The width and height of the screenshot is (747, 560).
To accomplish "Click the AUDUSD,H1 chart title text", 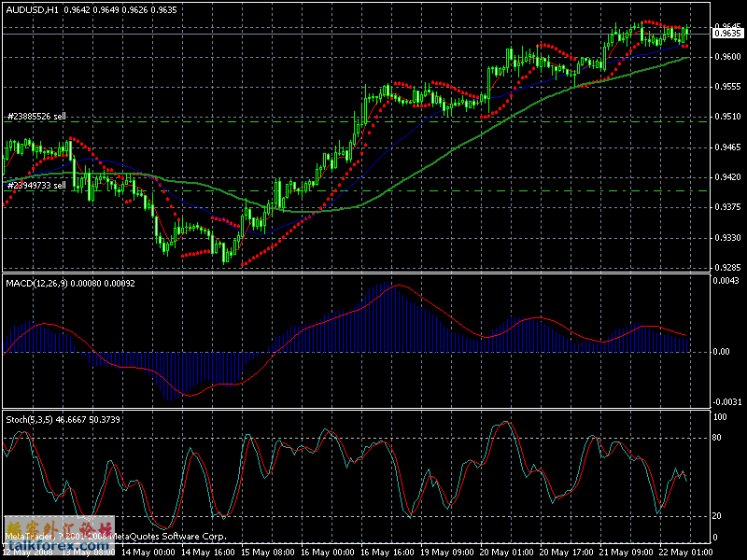I will pyautogui.click(x=32, y=10).
